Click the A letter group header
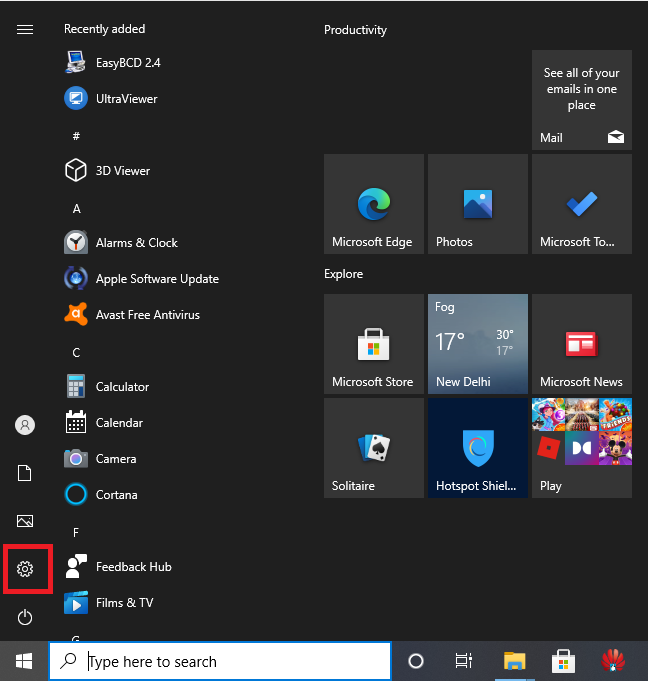The height and width of the screenshot is (681, 648). pos(76,209)
